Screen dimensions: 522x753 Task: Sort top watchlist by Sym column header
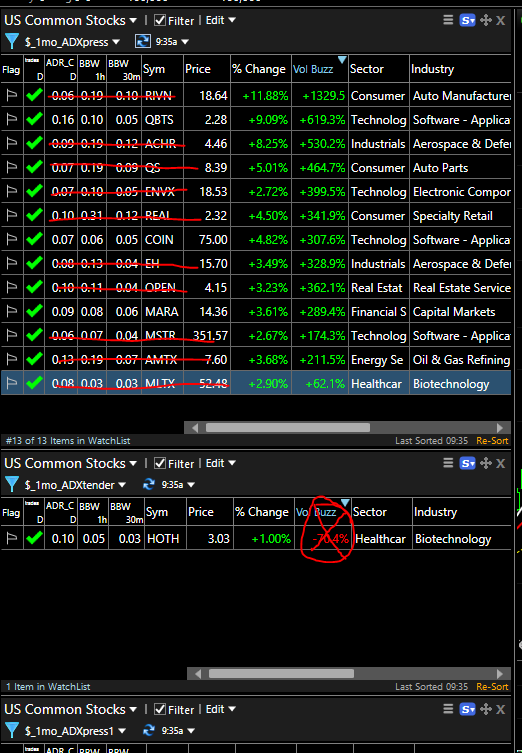(162, 69)
